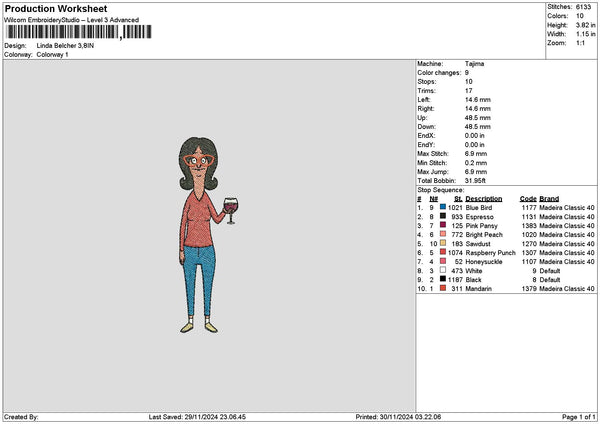Click the Blue Bird color swatch
The image size is (600, 424).
pyautogui.click(x=443, y=207)
